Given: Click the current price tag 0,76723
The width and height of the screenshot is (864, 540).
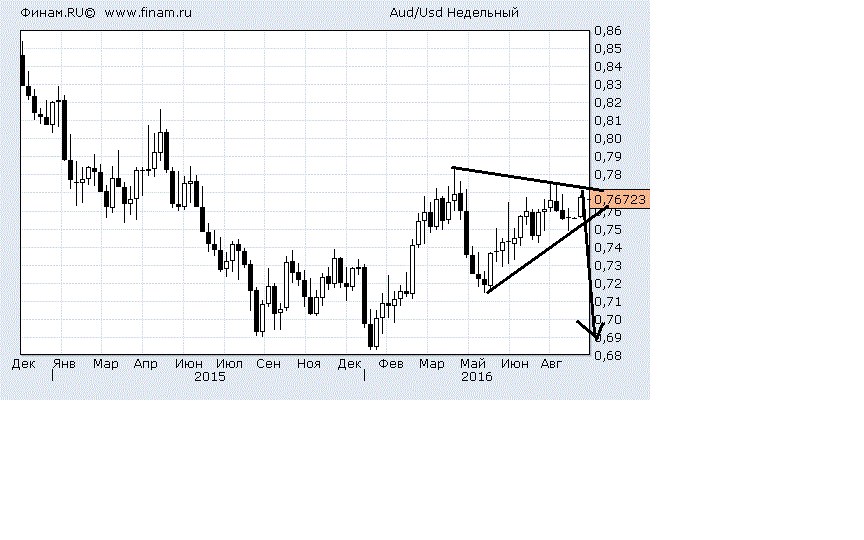Looking at the screenshot, I should coord(620,199).
